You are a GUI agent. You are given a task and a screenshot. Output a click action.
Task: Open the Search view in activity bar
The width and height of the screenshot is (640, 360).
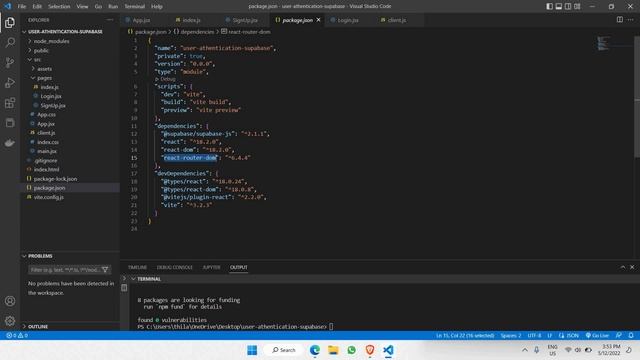point(10,42)
